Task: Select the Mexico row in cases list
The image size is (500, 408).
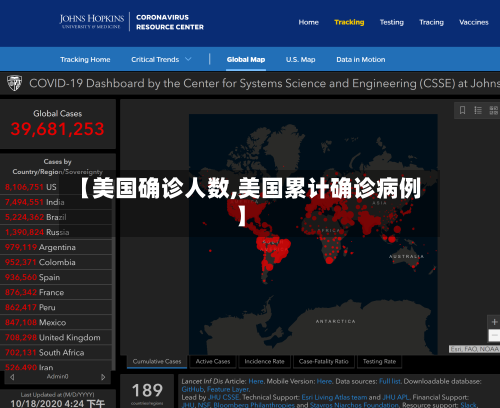Action: [x=56, y=322]
